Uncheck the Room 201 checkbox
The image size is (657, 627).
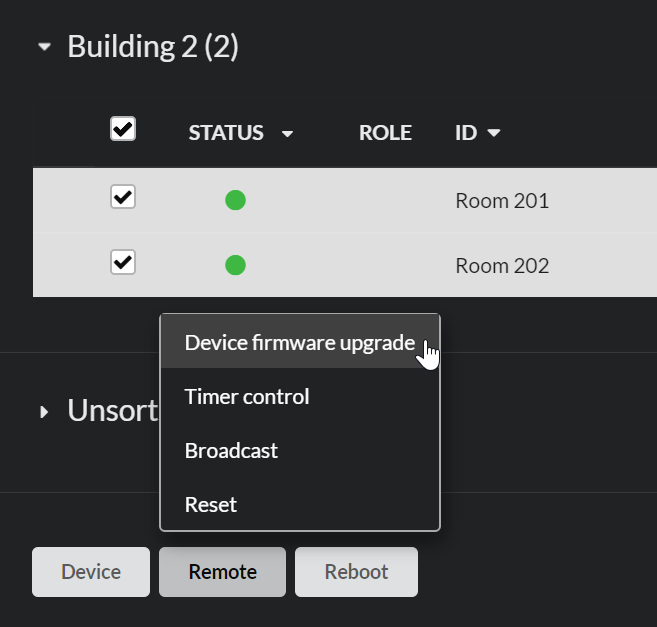123,197
